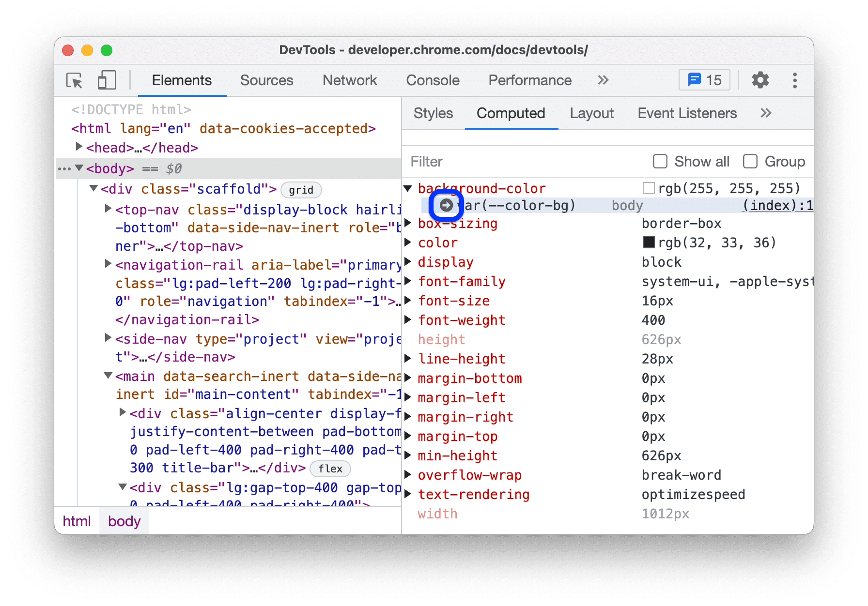The image size is (868, 606).
Task: Open the overflow panels chevron next to Performance
Action: point(603,80)
